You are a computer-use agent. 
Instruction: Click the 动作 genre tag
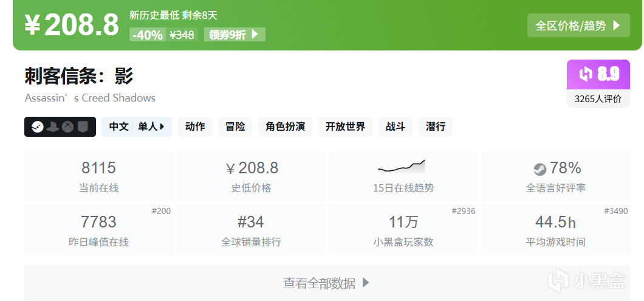[195, 126]
